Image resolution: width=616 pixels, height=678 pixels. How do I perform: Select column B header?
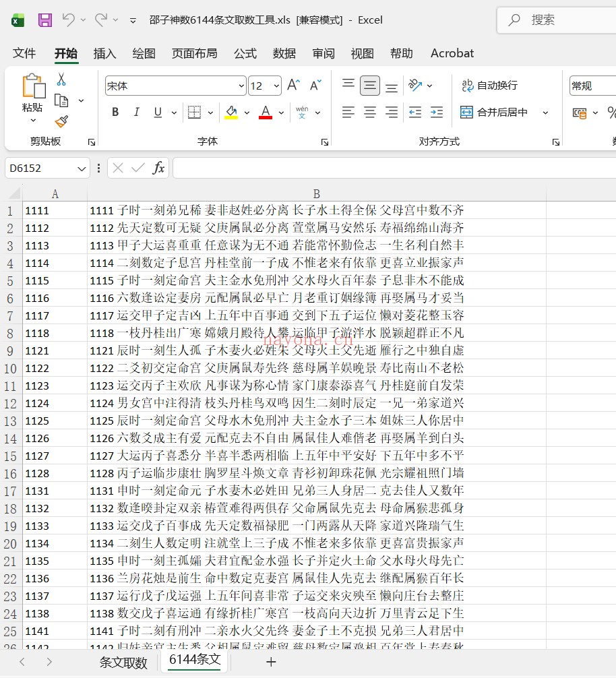[x=317, y=193]
